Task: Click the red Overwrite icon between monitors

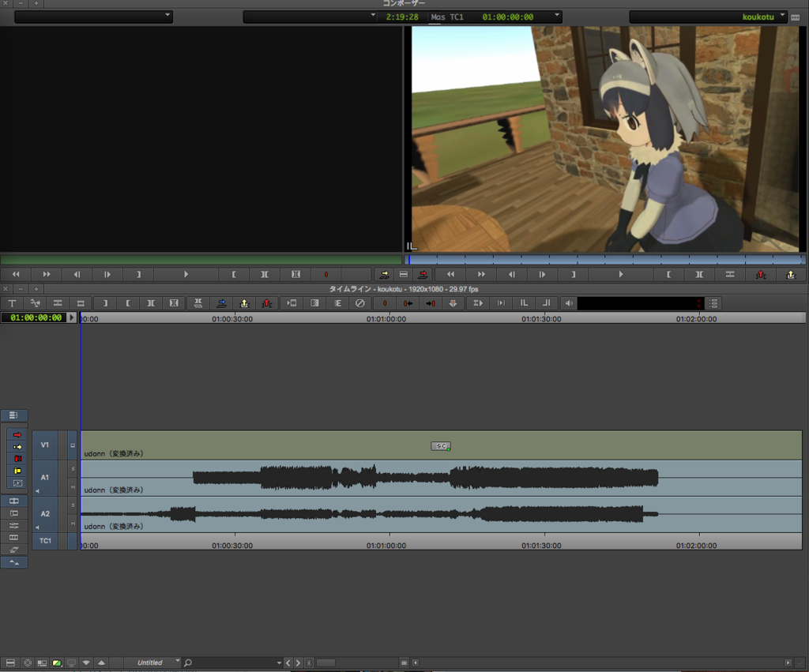Action: click(423, 274)
